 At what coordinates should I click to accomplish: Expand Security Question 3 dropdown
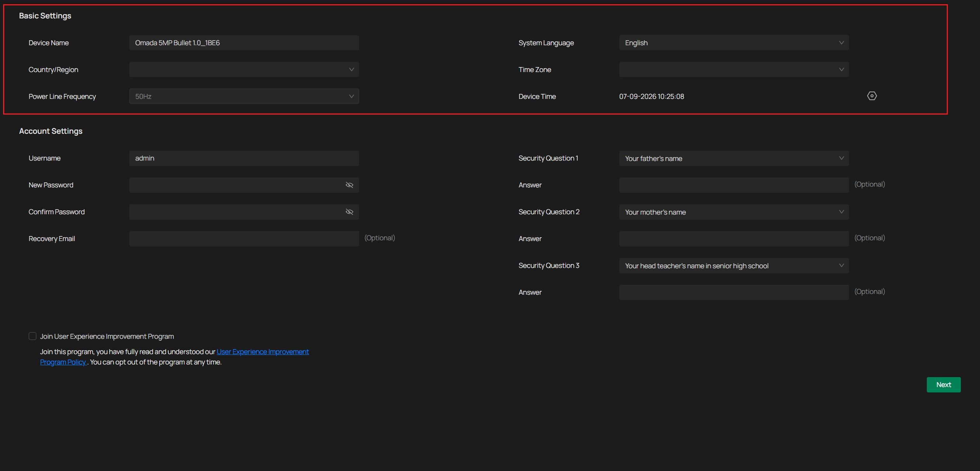click(x=734, y=266)
